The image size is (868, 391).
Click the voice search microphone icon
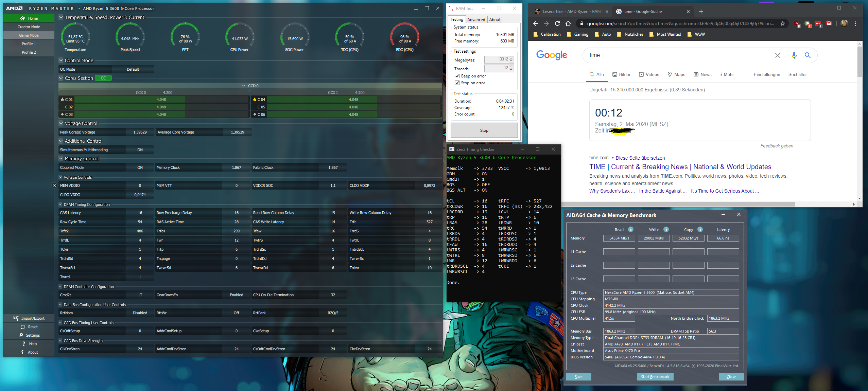794,55
